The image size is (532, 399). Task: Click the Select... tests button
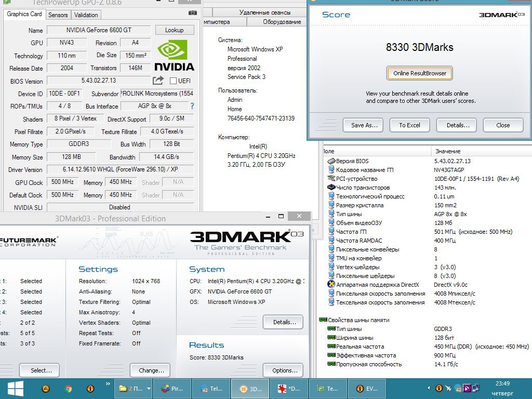click(39, 370)
